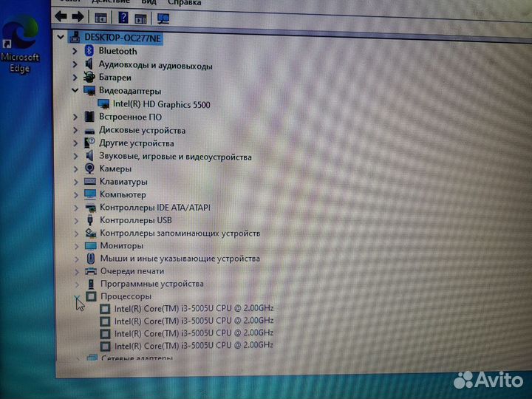The width and height of the screenshot is (532, 399).
Task: Expand the Встроенное ПО category
Action: (75, 117)
